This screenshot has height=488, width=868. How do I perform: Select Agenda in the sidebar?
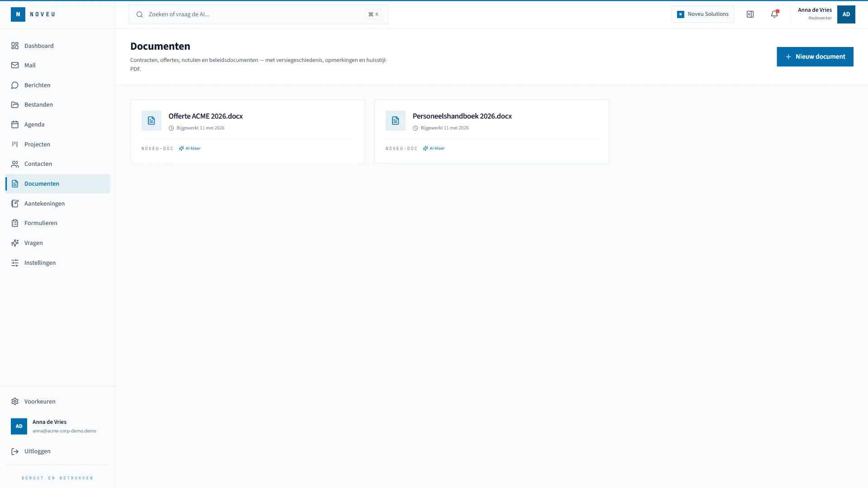pyautogui.click(x=57, y=124)
